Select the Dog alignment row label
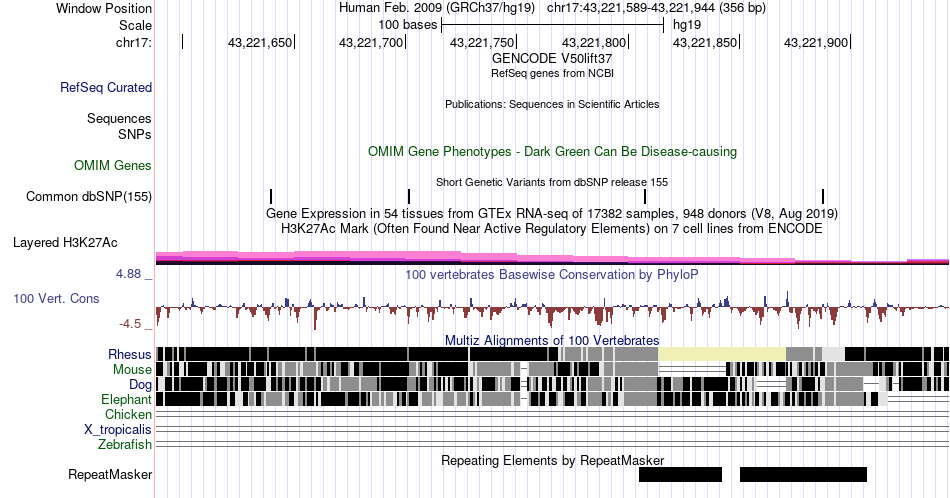The width and height of the screenshot is (950, 498). click(x=140, y=385)
